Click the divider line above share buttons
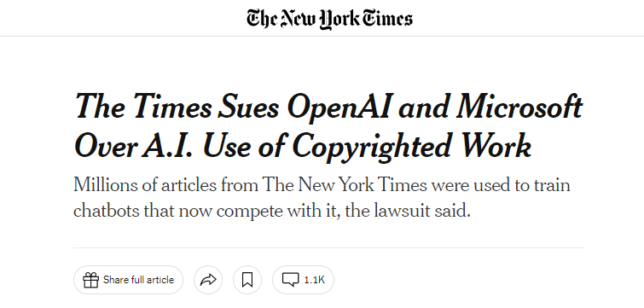This screenshot has height=308, width=644. tap(329, 247)
